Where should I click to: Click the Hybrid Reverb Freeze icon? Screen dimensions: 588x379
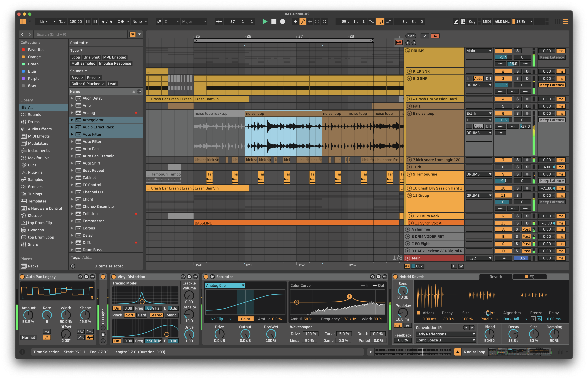[539, 319]
